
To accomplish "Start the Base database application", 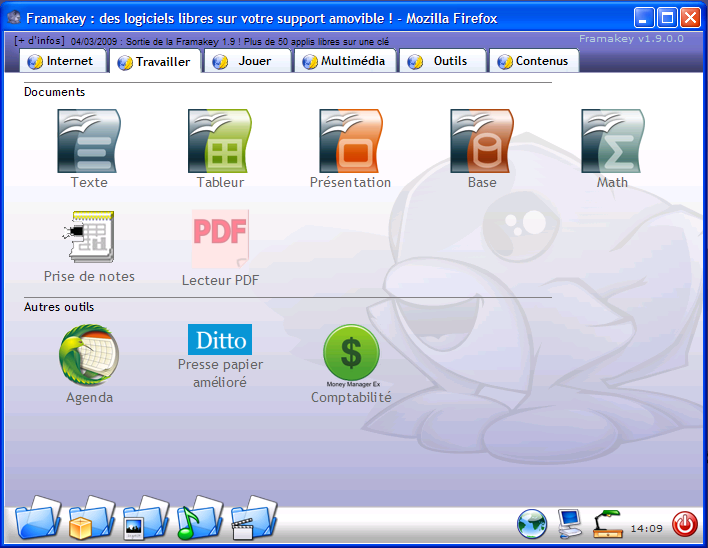I will tap(482, 141).
